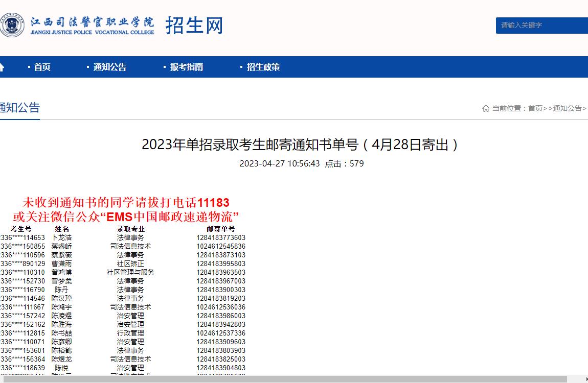Select the publish date 2023-04-27 10:56:43

[279, 163]
